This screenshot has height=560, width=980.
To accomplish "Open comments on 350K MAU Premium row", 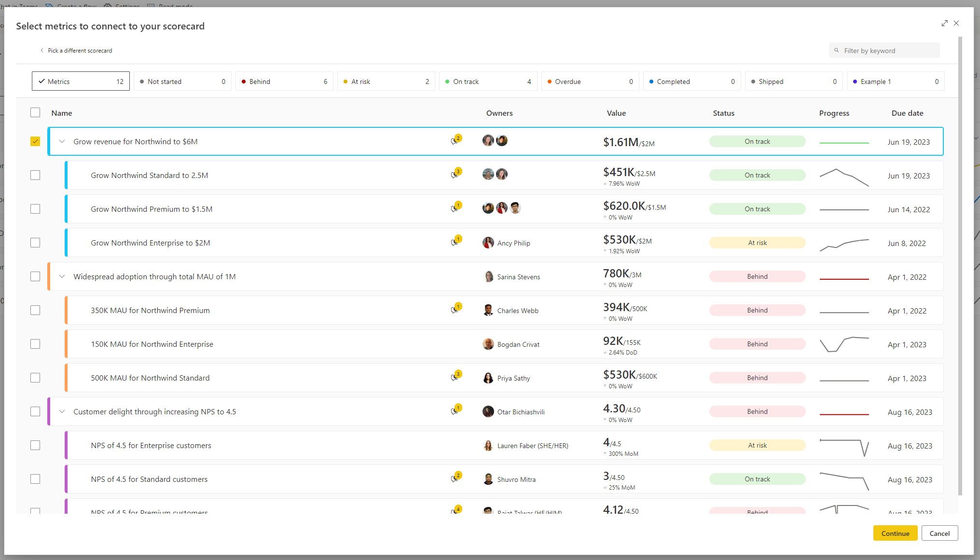I will coord(456,309).
